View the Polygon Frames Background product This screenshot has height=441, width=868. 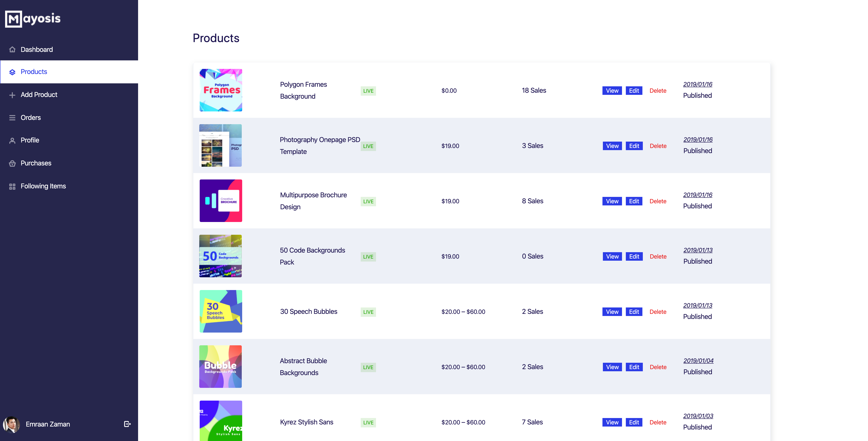[x=612, y=91]
